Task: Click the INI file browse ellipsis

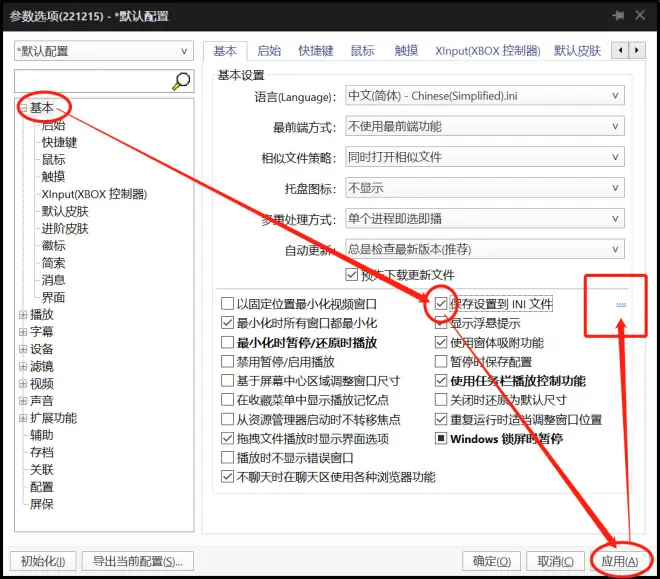Action: click(x=621, y=304)
